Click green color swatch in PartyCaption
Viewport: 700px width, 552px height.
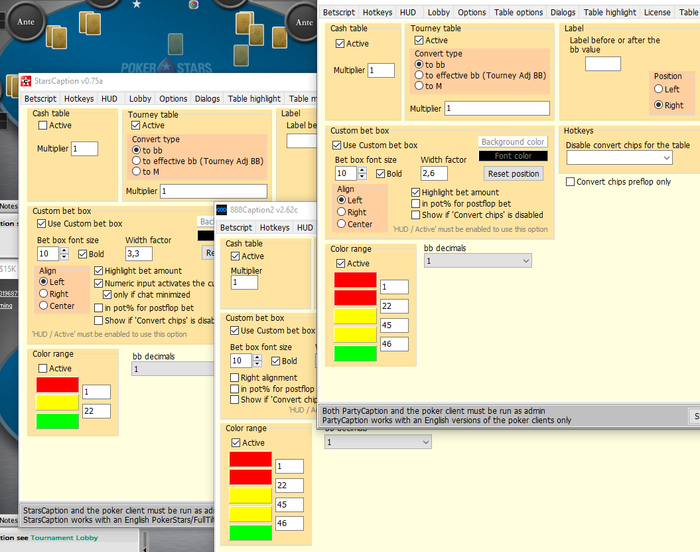click(x=355, y=353)
